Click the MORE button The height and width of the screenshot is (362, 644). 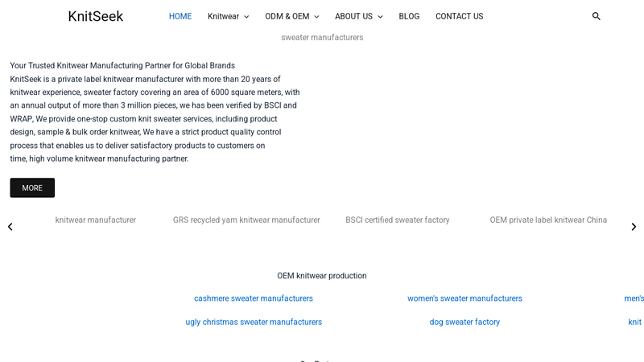[32, 188]
